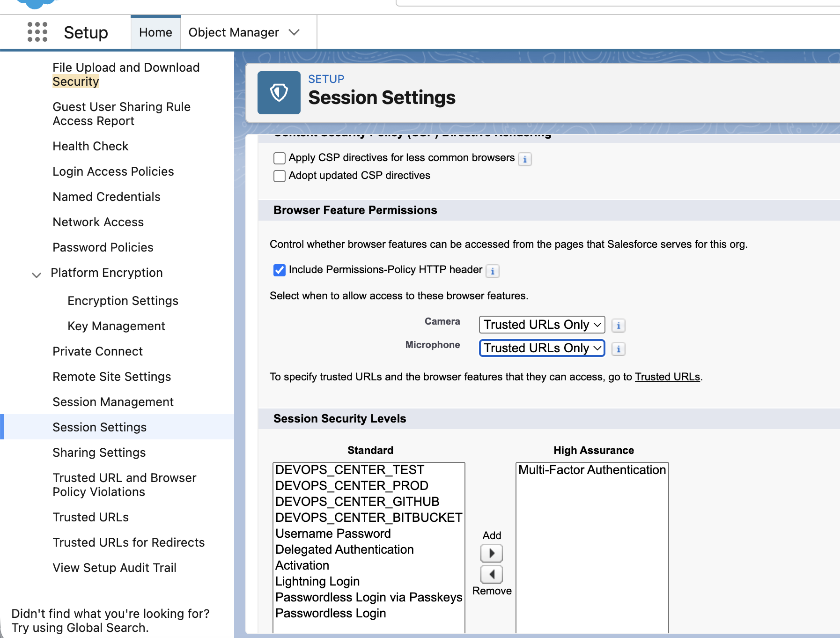Click the Browser Feature Permissions section header

tap(355, 210)
